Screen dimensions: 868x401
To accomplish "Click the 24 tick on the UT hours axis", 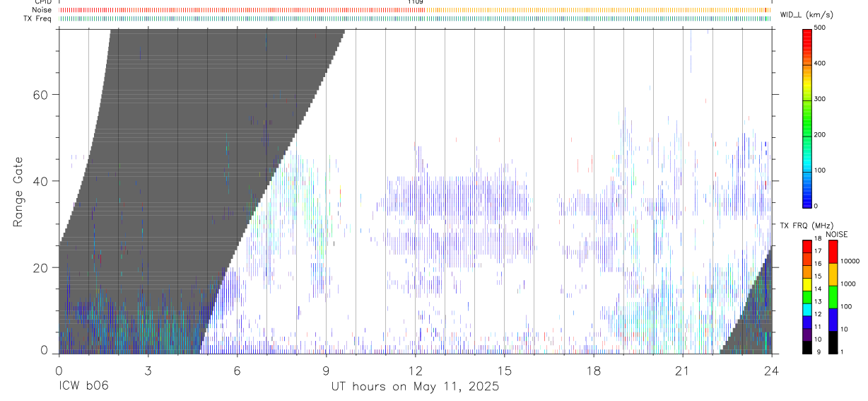I will 771,371.
